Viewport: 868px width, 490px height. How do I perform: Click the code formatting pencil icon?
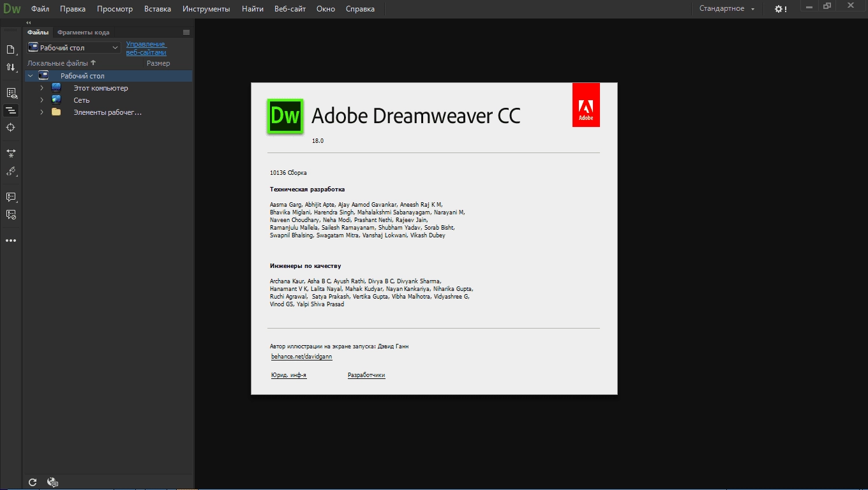click(x=11, y=171)
